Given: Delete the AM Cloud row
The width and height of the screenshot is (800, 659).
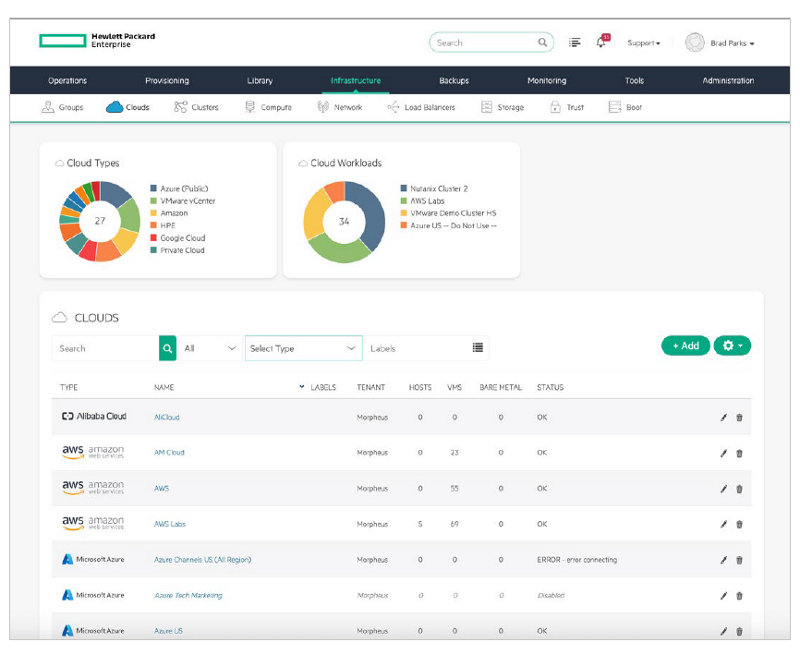Looking at the screenshot, I should point(739,453).
